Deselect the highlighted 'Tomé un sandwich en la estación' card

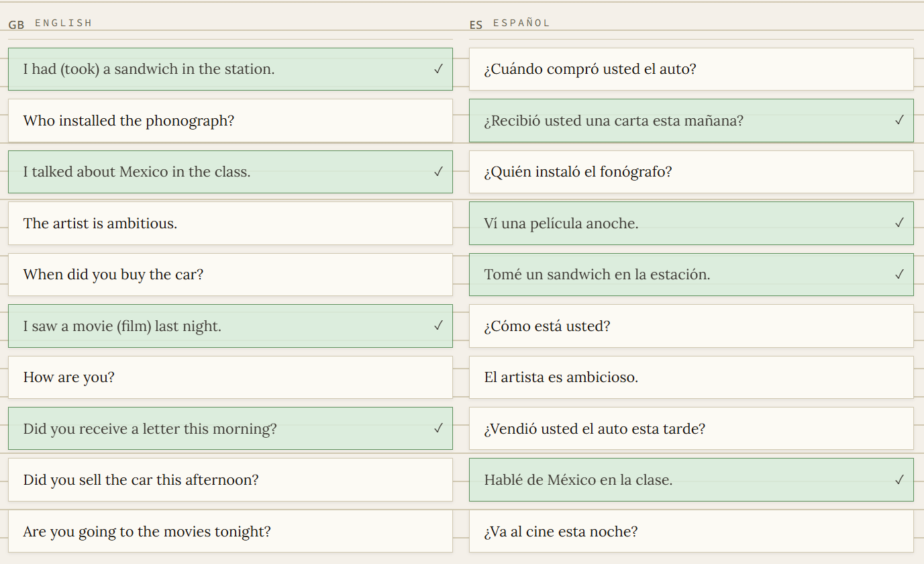pyautogui.click(x=691, y=275)
